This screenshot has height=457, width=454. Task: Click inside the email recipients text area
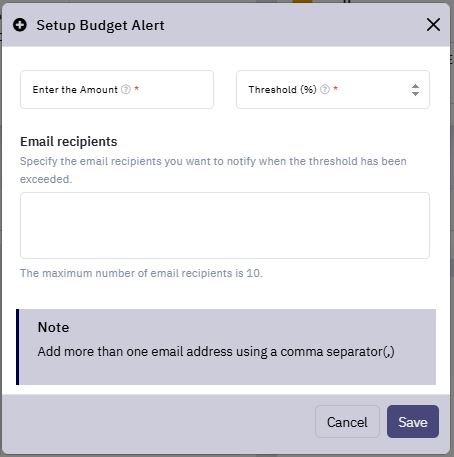pos(225,225)
